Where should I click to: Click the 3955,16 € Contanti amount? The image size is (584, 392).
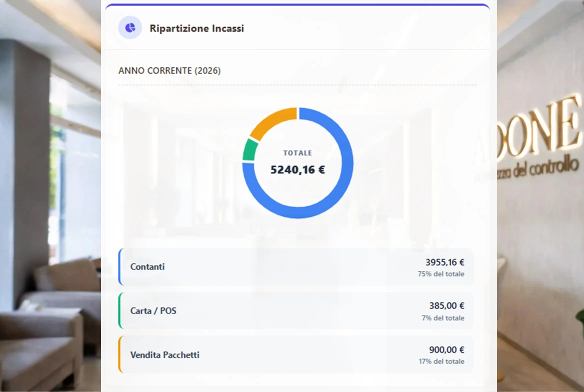point(444,262)
